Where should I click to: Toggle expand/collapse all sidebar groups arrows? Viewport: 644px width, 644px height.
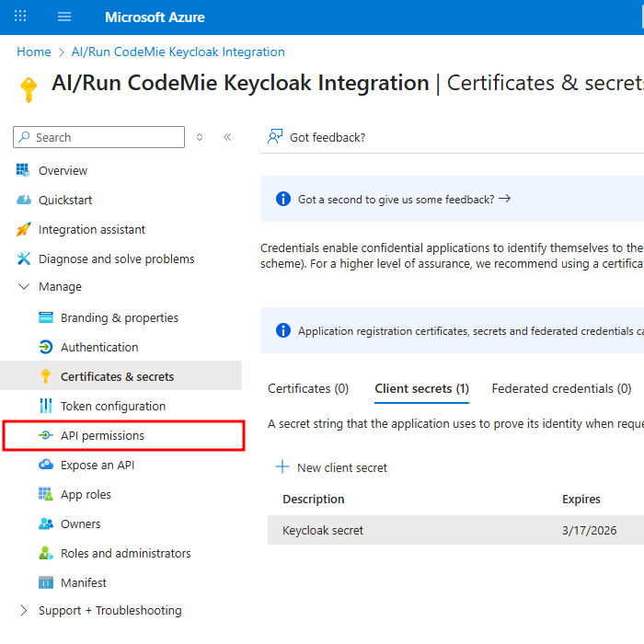[x=200, y=137]
